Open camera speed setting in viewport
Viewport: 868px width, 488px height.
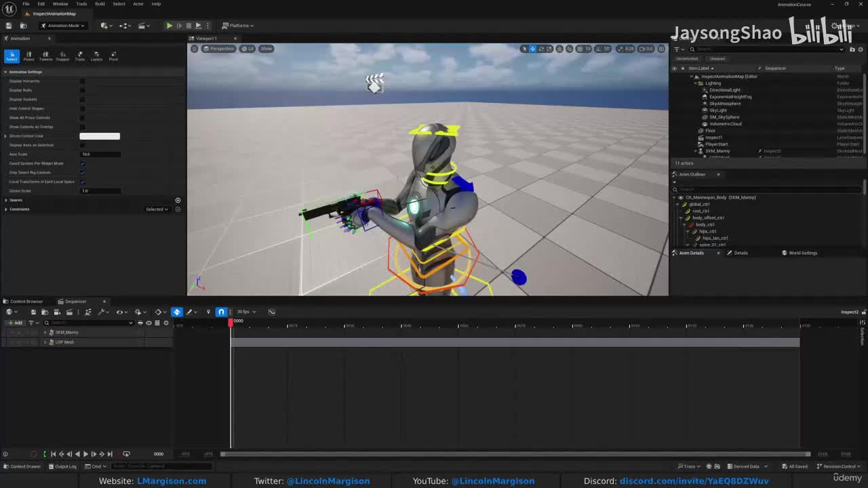point(647,49)
